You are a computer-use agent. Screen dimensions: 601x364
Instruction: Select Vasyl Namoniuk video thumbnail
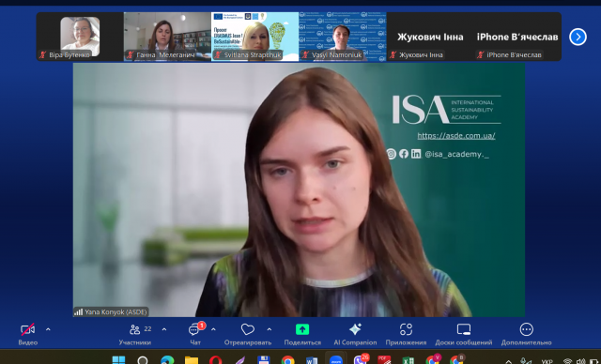coord(342,37)
